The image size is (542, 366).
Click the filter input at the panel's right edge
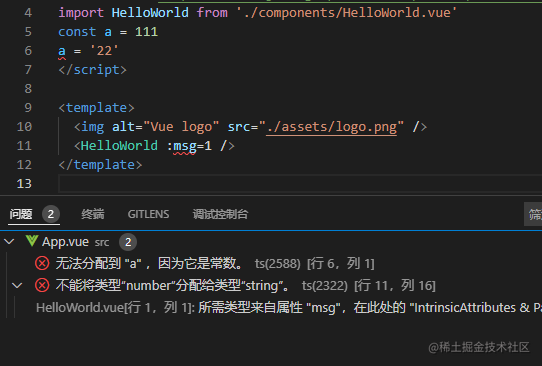click(533, 214)
